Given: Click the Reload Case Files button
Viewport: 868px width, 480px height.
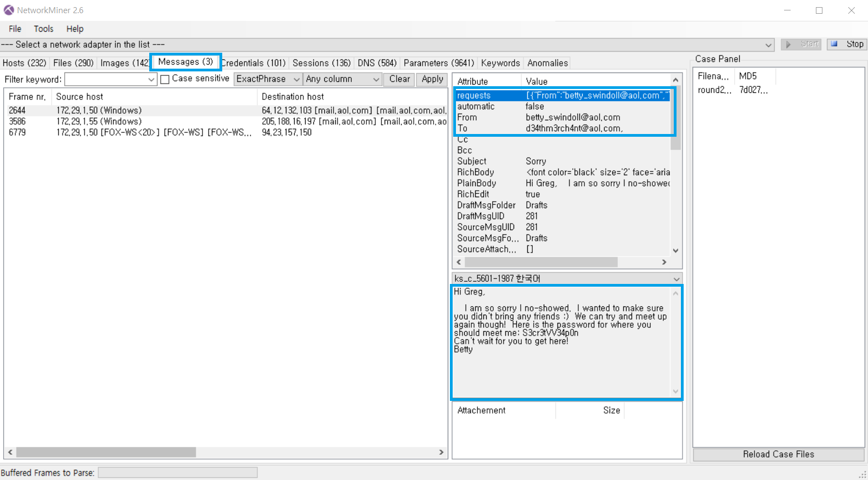Looking at the screenshot, I should point(778,454).
